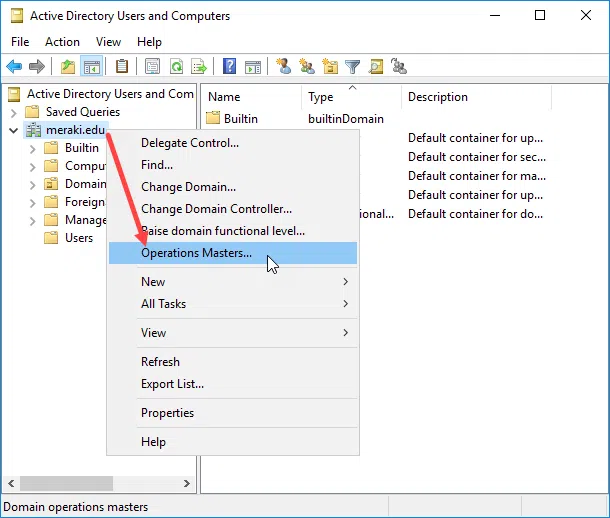Click the builtinDomain type cell

click(346, 119)
